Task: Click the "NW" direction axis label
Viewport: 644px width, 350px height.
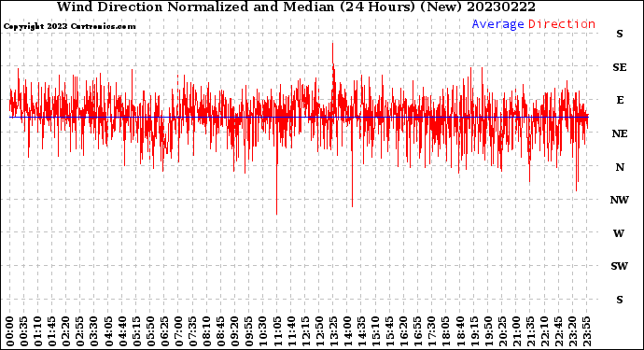Action: pos(620,200)
